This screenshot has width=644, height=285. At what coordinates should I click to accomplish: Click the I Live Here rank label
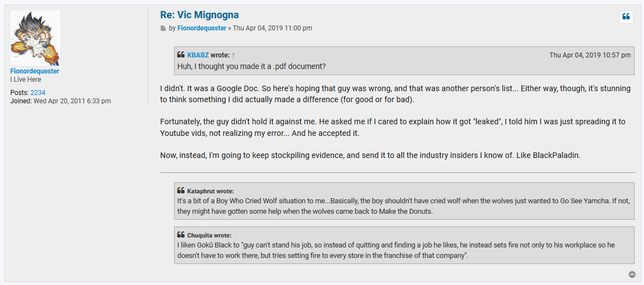[x=25, y=80]
